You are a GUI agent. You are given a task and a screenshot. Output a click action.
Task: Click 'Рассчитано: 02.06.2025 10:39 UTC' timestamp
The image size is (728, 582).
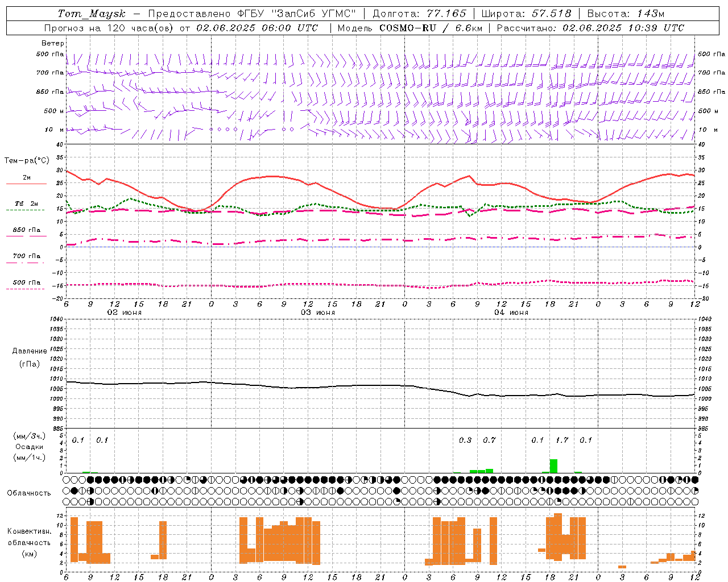[x=590, y=28]
